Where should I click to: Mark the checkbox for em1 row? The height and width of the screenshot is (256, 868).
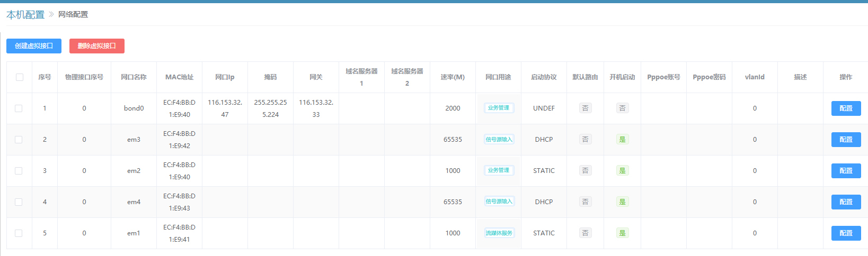[19, 233]
